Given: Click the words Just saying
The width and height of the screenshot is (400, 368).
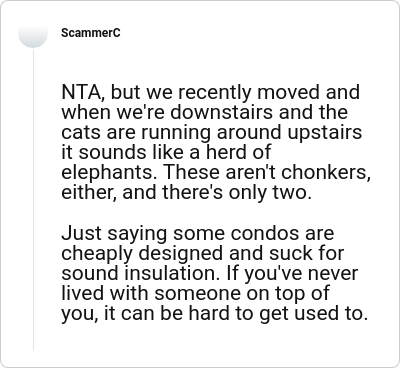Looking at the screenshot, I should tap(114, 233).
